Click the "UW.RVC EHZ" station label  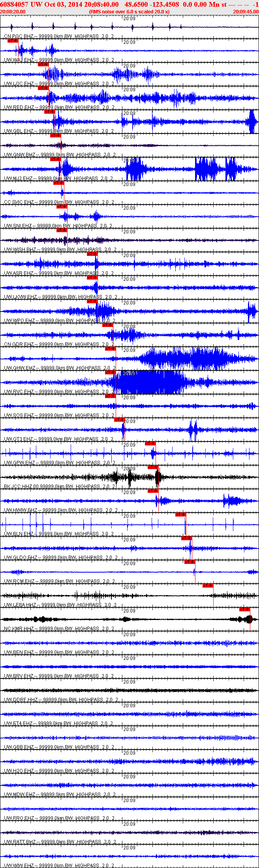coord(19,392)
